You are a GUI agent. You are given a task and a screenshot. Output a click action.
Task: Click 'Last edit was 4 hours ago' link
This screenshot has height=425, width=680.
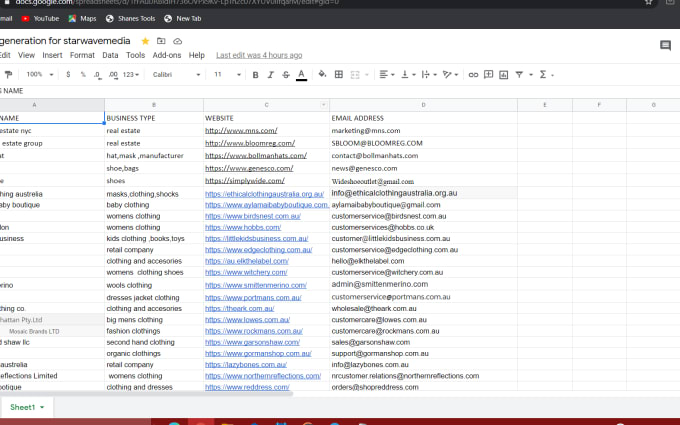tap(259, 55)
